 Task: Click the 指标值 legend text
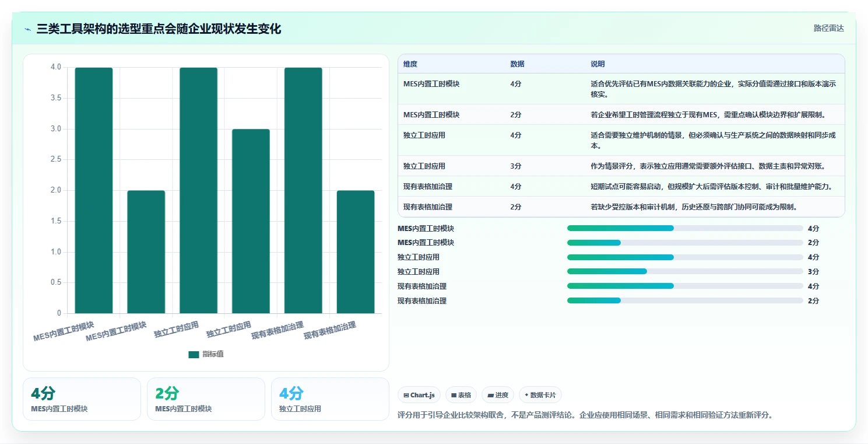click(213, 355)
